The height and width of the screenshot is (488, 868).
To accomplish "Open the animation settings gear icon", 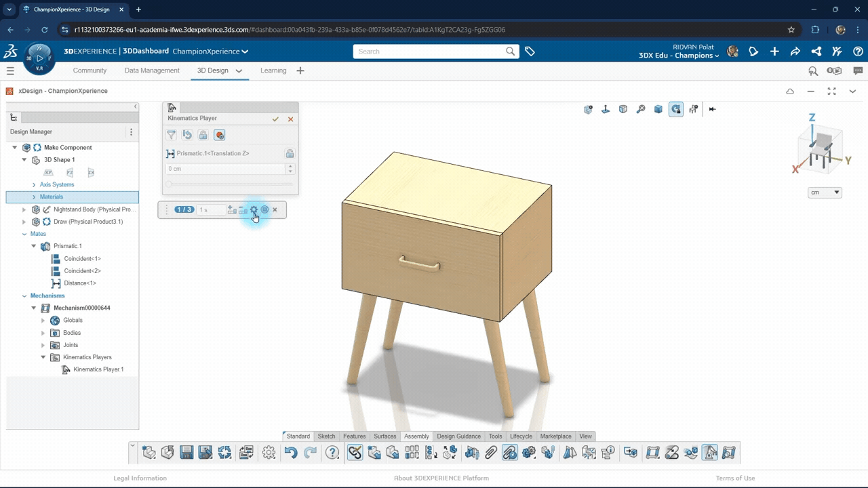I will point(254,210).
